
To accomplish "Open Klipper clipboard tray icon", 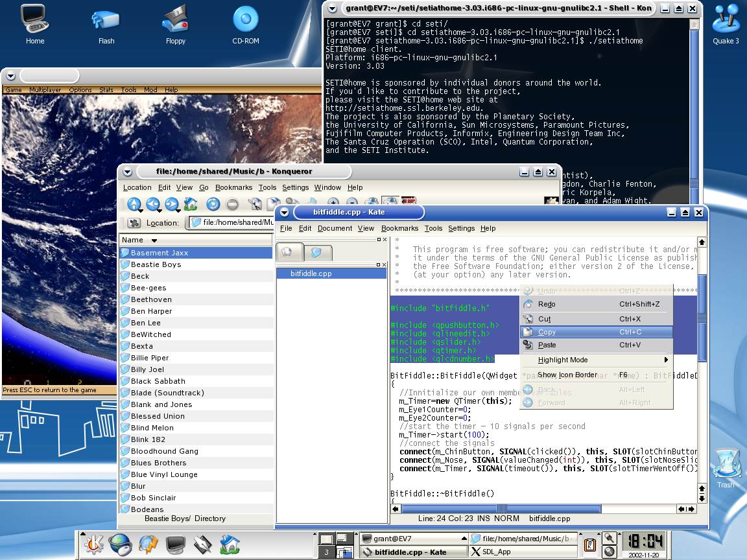I will 590,544.
